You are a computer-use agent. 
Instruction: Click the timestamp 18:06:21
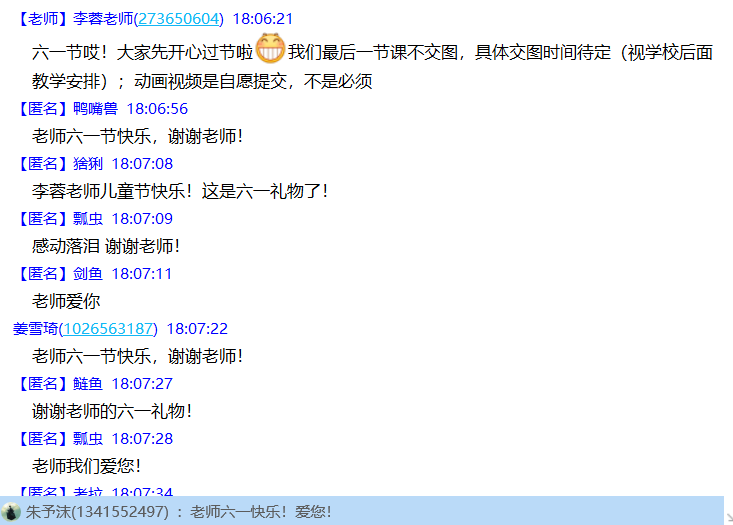263,19
